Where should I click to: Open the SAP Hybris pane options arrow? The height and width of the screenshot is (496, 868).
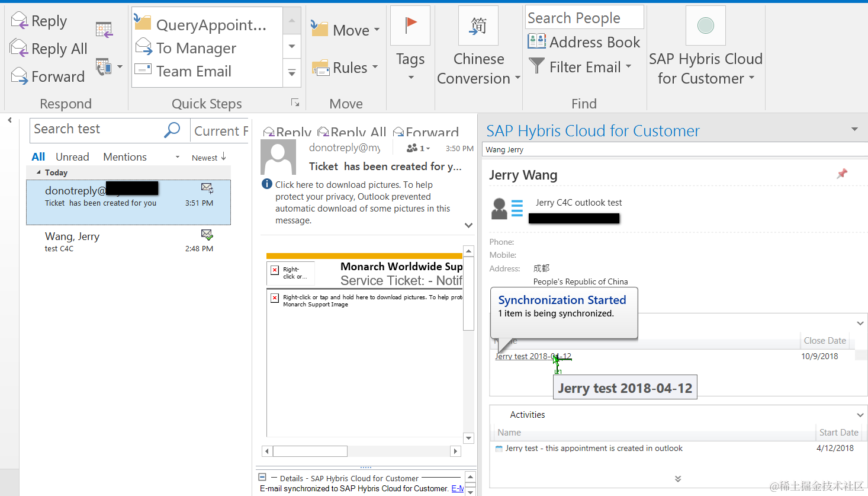(854, 129)
